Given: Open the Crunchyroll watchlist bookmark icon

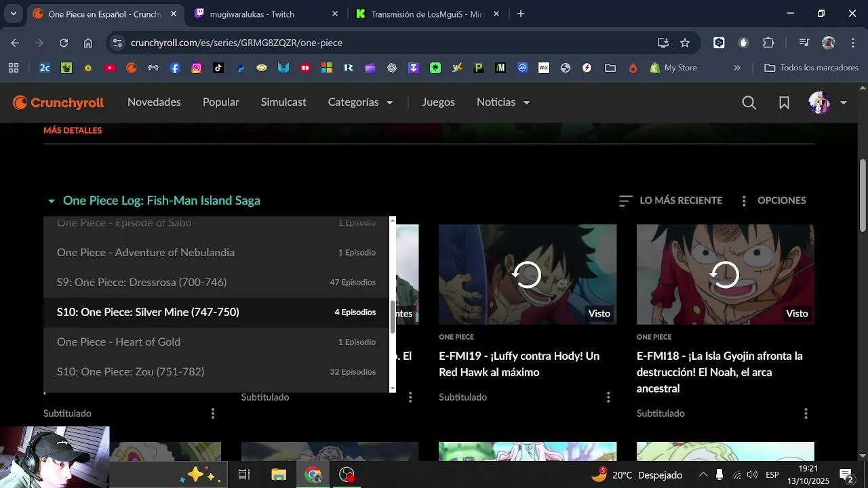Looking at the screenshot, I should tap(784, 102).
